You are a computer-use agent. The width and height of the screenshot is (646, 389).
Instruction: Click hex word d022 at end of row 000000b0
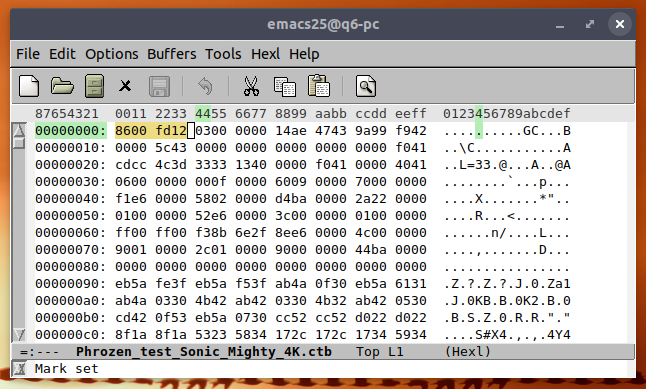coord(410,318)
